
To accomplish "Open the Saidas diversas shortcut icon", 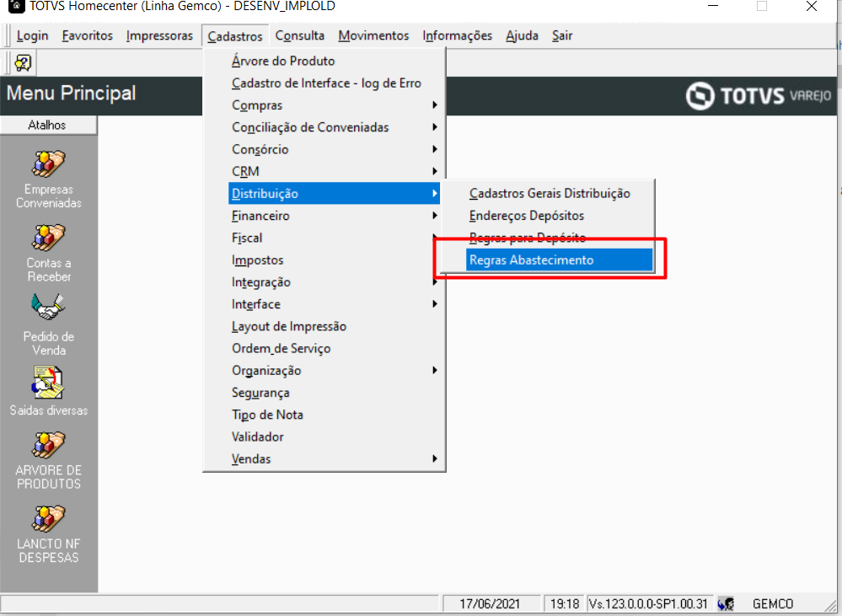I will [48, 383].
